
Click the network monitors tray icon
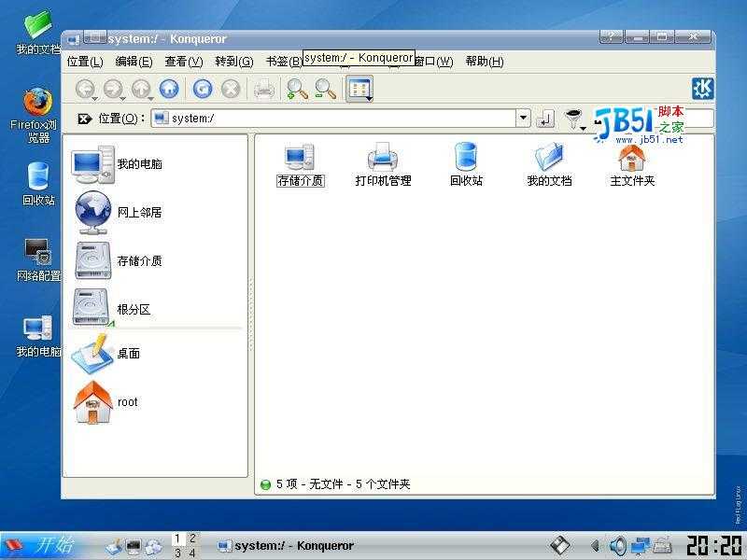pos(641,546)
